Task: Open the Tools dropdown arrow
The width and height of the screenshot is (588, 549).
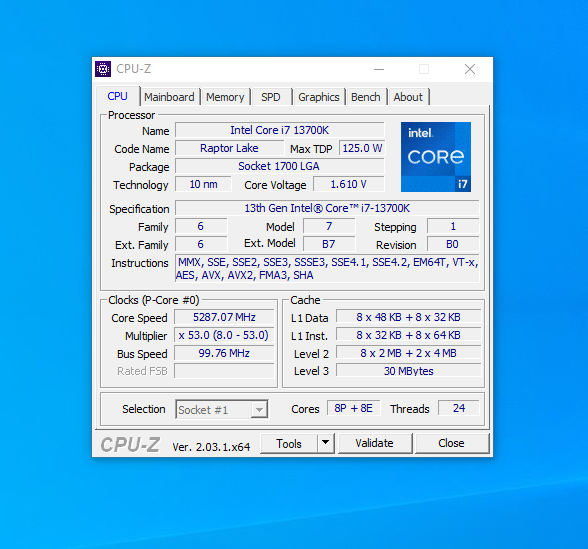Action: [x=326, y=443]
